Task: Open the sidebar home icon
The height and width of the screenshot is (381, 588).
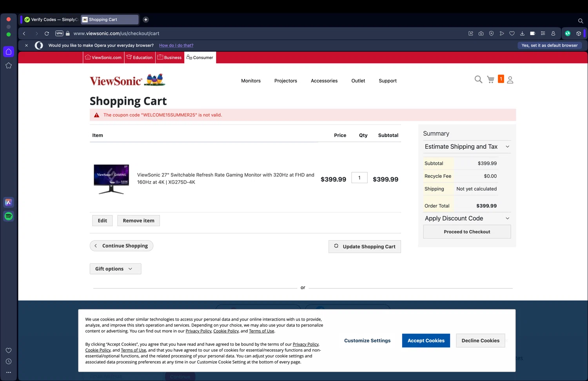Action: [9, 51]
